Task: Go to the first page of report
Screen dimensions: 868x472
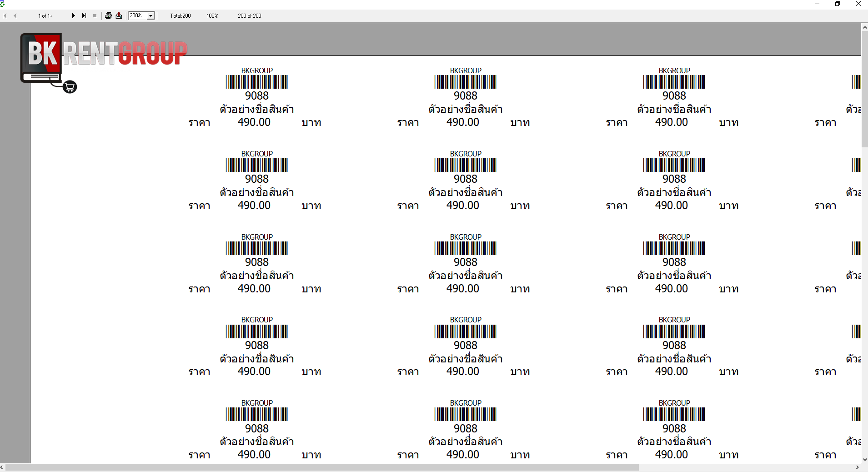Action: pos(5,15)
